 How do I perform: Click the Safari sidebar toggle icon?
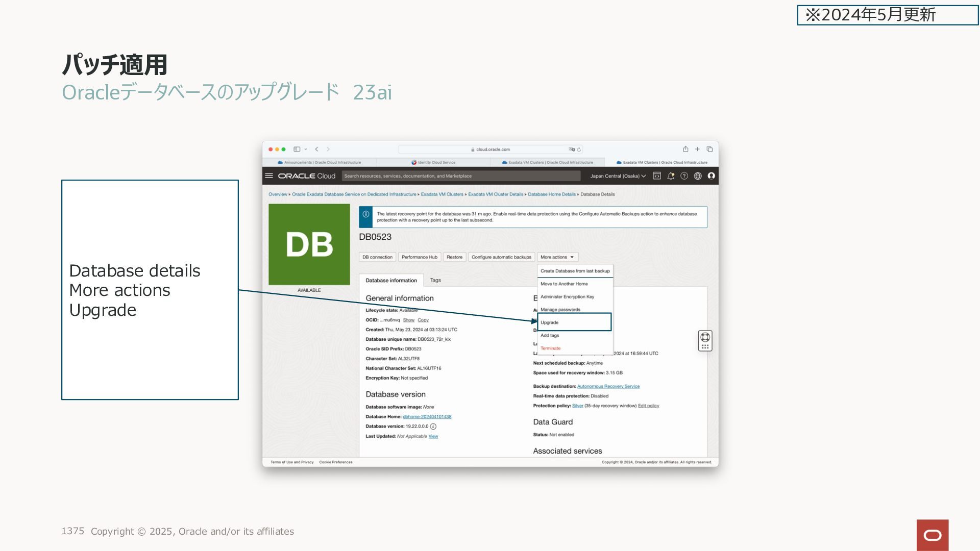click(x=297, y=149)
